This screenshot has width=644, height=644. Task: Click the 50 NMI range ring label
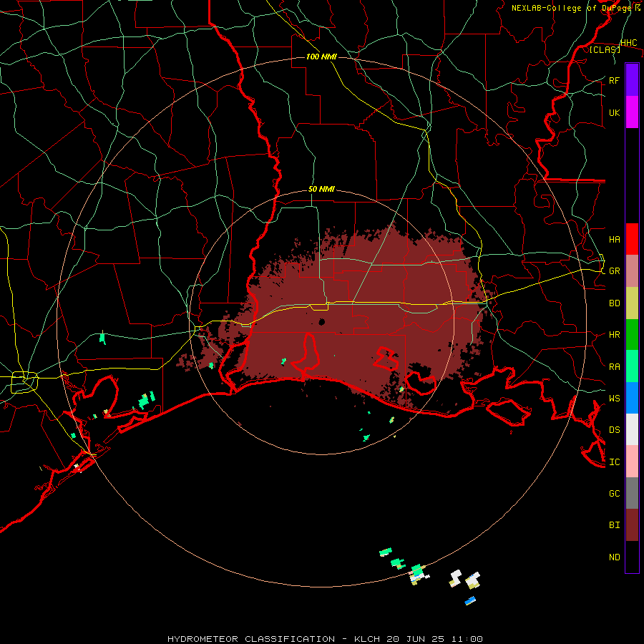tap(321, 189)
